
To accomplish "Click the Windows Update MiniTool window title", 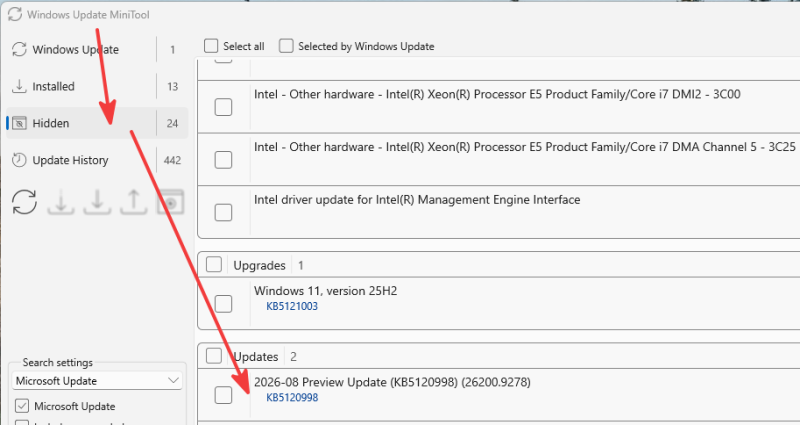I will 88,15.
